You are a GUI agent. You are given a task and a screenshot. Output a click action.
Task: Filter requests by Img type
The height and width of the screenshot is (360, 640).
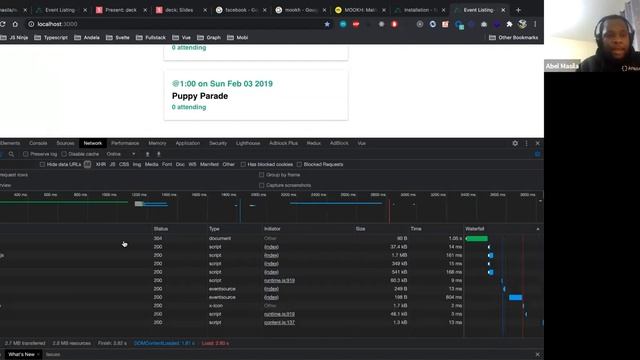tap(137, 164)
